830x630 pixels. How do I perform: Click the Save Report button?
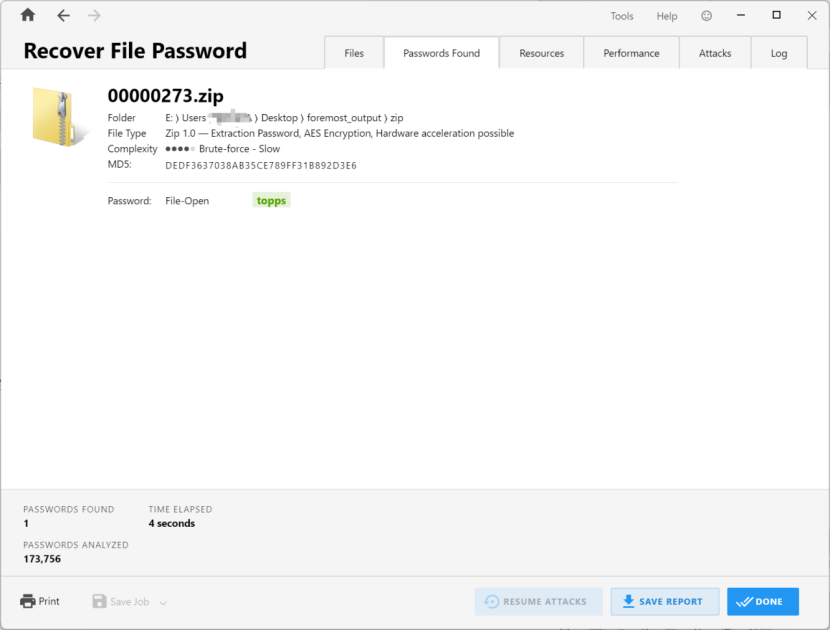click(x=664, y=601)
